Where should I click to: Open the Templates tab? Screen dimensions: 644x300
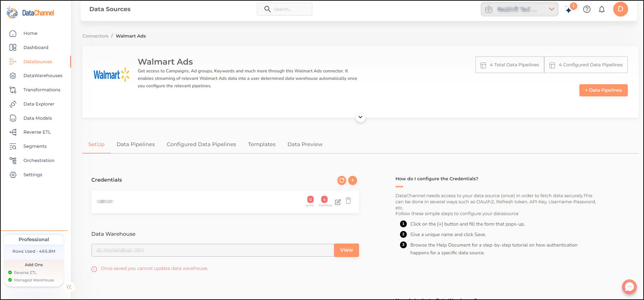click(x=262, y=144)
